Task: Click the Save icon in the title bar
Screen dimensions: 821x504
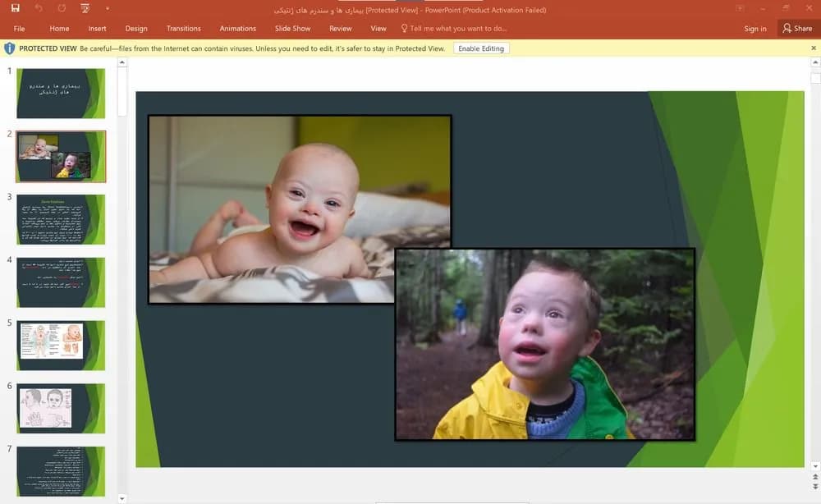Action: coord(15,8)
